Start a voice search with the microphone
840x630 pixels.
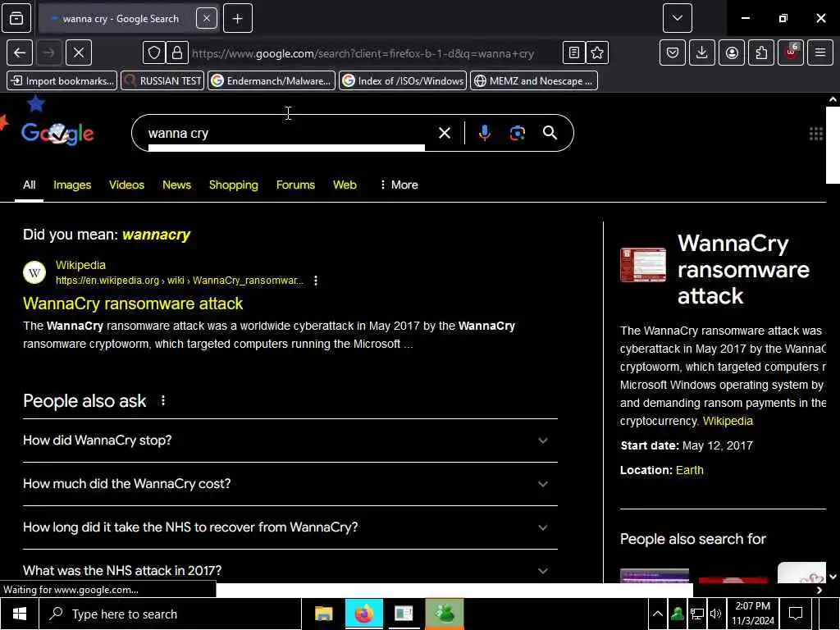click(484, 133)
